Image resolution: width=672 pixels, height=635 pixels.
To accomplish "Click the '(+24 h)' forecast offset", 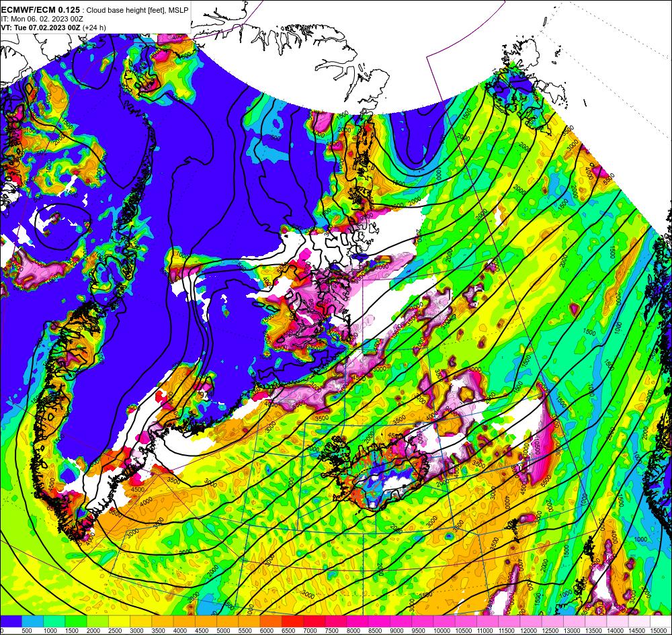I will (94, 28).
